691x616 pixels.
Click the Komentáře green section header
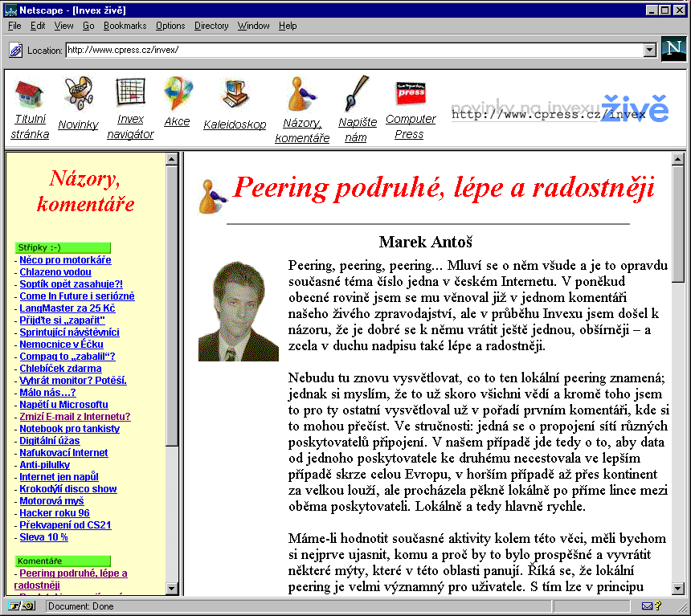click(x=63, y=561)
